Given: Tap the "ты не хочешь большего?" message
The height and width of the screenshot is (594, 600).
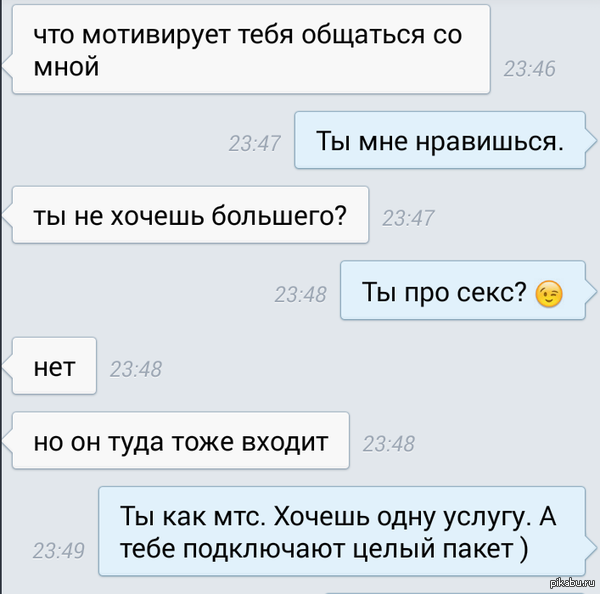Looking at the screenshot, I should click(190, 215).
